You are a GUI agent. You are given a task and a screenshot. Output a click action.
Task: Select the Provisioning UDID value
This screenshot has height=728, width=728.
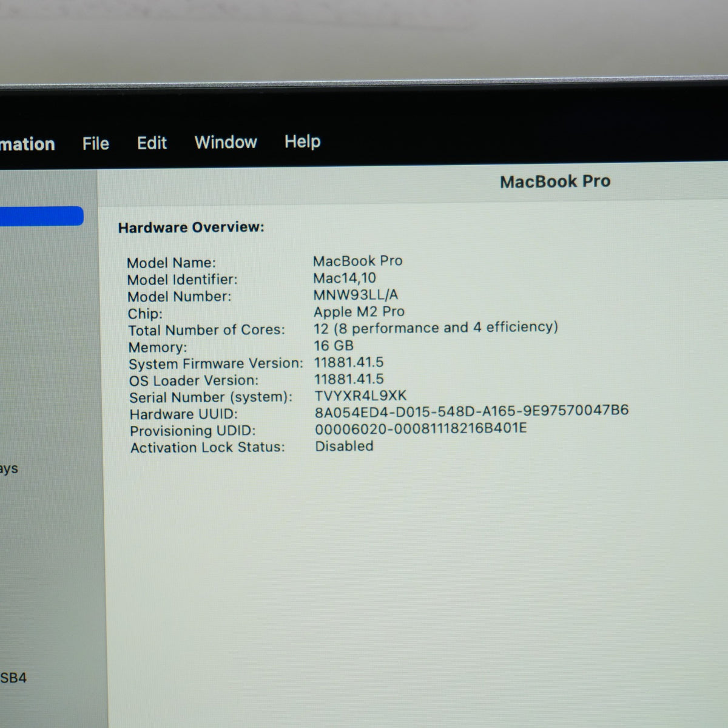pyautogui.click(x=420, y=429)
